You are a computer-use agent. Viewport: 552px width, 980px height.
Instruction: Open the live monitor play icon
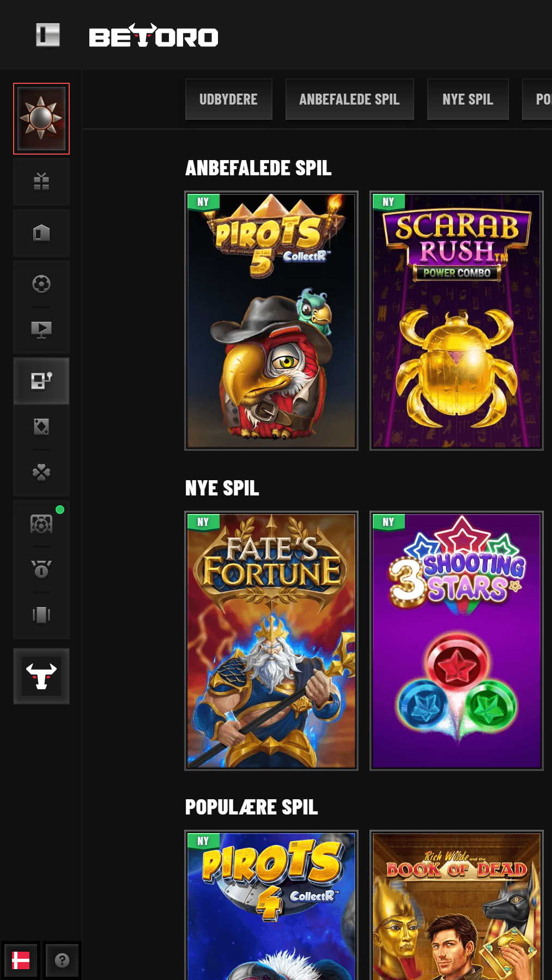point(41,329)
